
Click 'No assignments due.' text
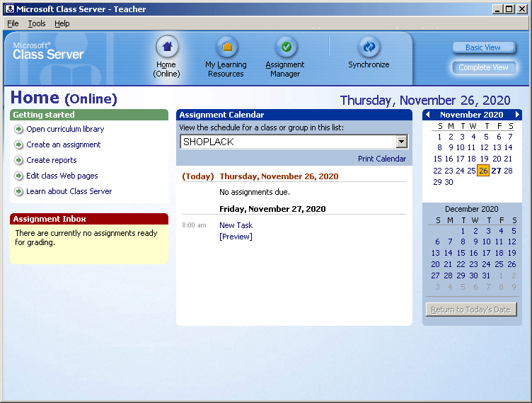[x=255, y=192]
